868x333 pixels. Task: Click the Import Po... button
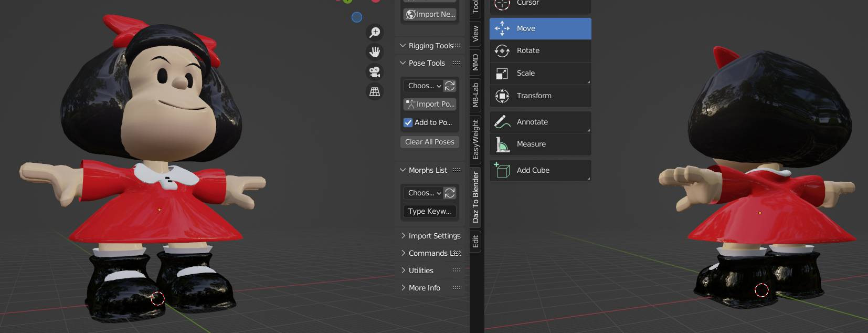430,104
